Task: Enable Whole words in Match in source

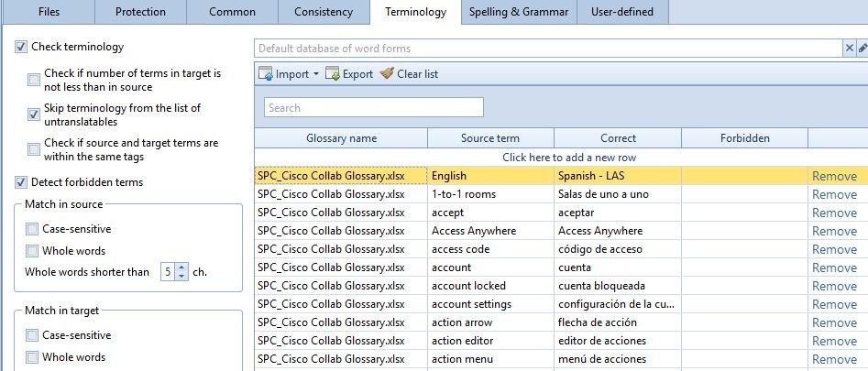Action: (32, 250)
